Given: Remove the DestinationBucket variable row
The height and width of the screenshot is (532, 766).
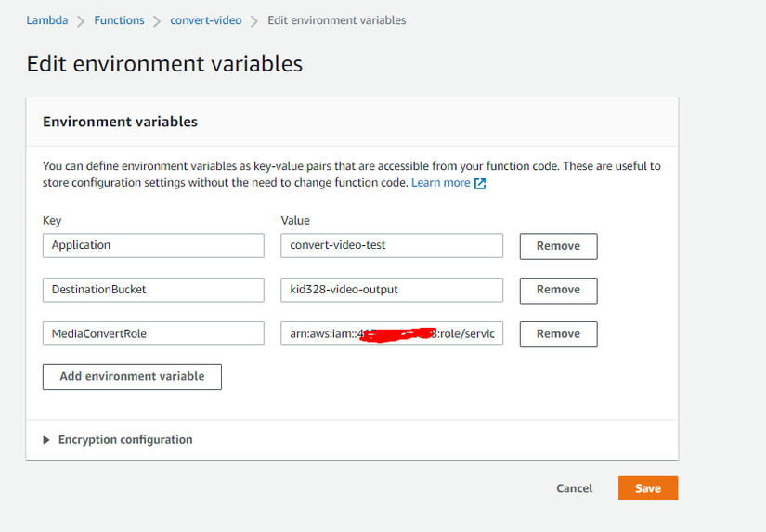Looking at the screenshot, I should point(558,290).
